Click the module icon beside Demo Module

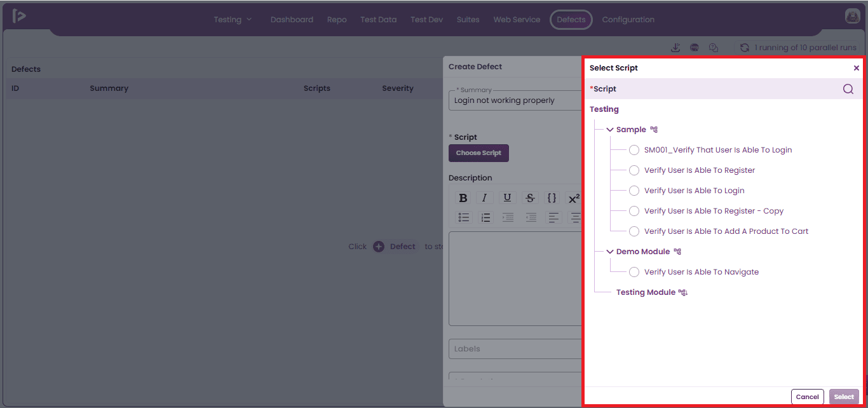tap(677, 252)
